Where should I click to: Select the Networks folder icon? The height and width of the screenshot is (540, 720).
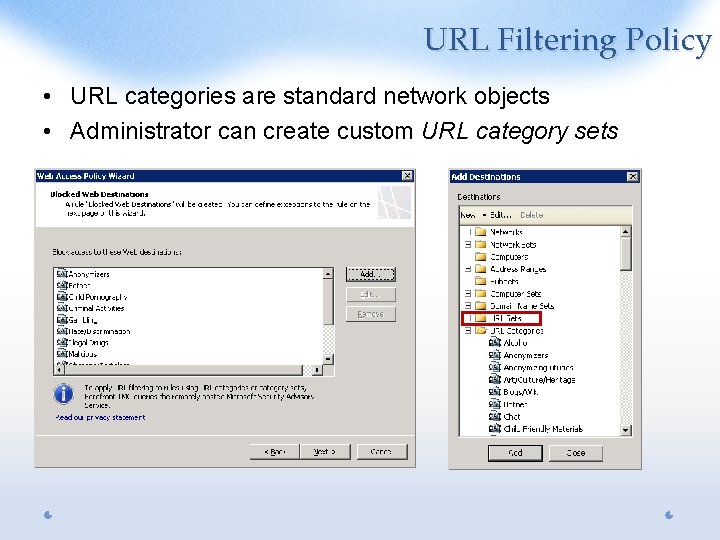(481, 231)
